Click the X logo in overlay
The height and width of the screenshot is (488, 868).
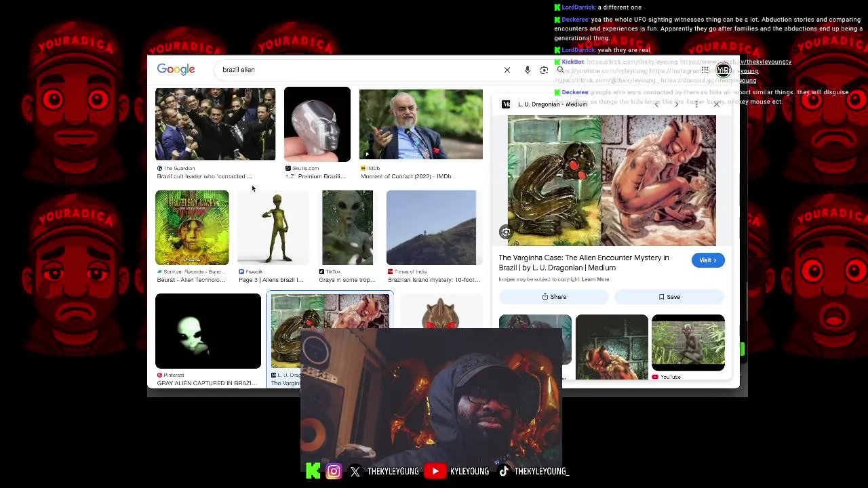[355, 472]
